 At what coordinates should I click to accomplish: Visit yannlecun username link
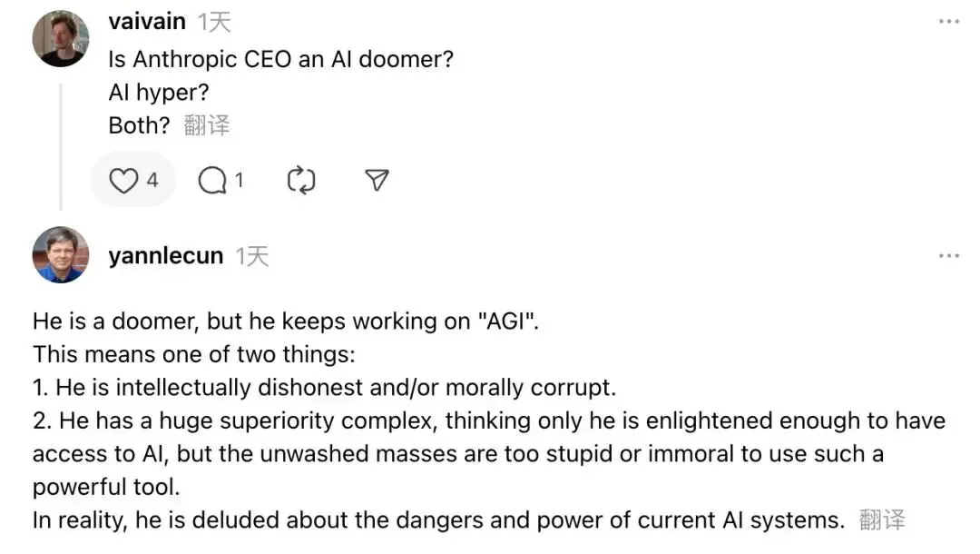166,256
